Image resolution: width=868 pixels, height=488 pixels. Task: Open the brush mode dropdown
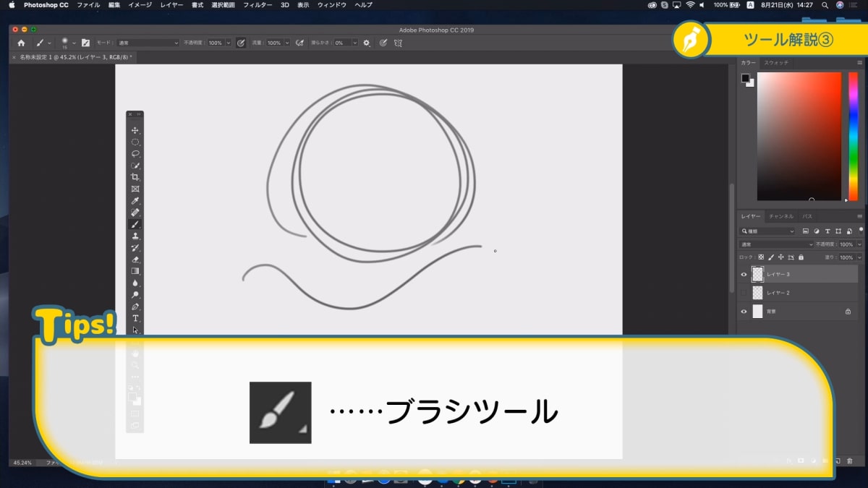pos(148,43)
